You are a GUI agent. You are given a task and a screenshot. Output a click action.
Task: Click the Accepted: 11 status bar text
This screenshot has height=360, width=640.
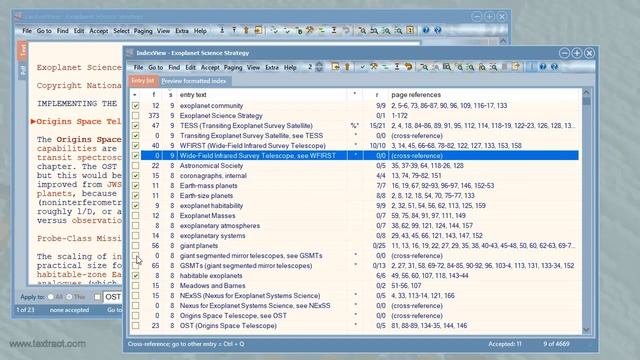tap(505, 344)
